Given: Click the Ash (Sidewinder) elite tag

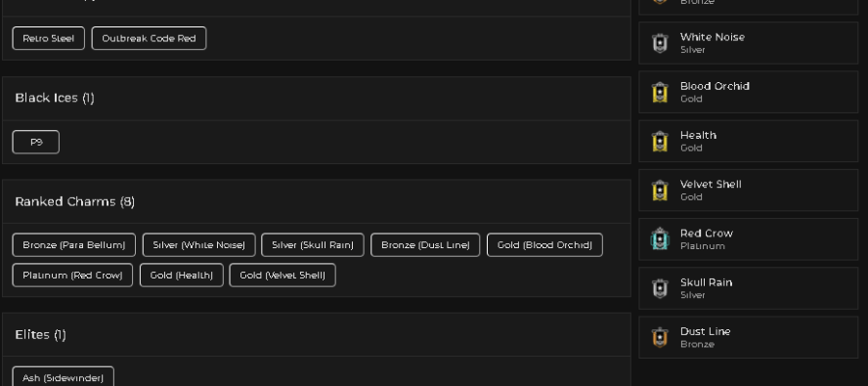Looking at the screenshot, I should [x=63, y=376].
